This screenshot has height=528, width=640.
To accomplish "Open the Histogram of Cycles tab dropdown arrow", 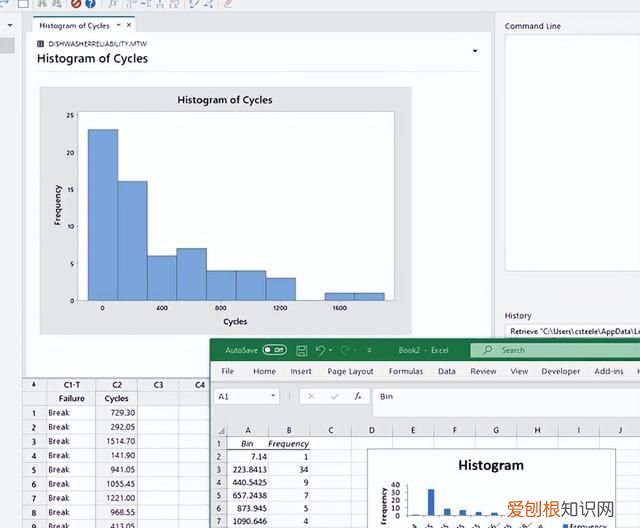I will [x=118, y=25].
